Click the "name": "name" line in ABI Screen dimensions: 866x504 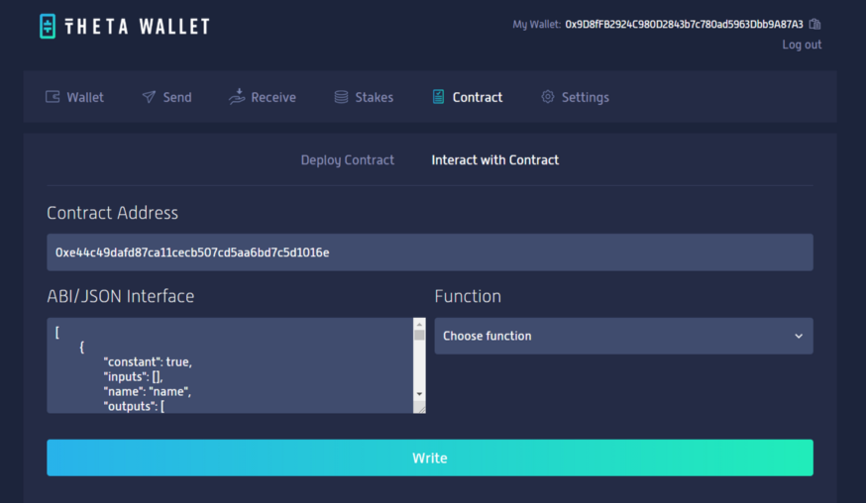(x=147, y=391)
